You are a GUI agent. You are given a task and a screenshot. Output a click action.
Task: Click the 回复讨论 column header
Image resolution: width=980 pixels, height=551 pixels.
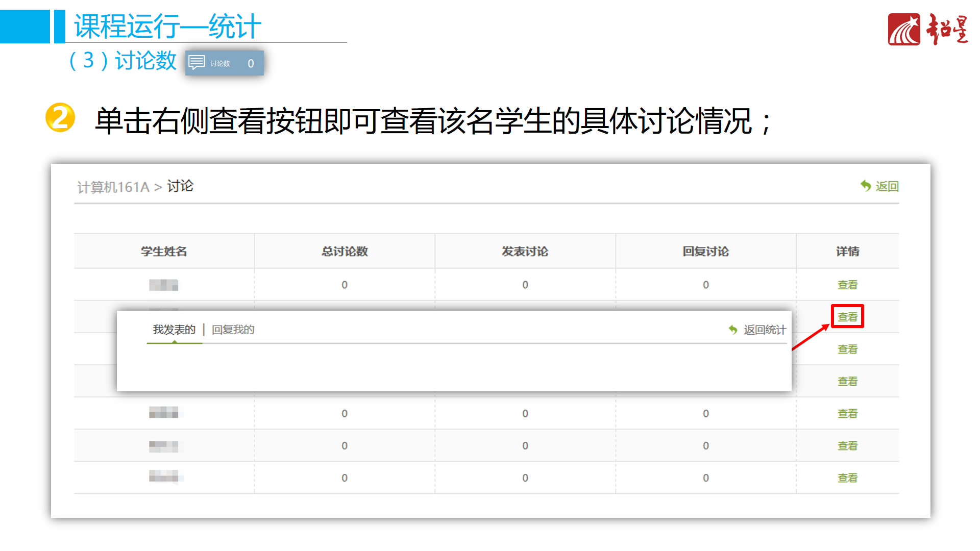point(705,251)
